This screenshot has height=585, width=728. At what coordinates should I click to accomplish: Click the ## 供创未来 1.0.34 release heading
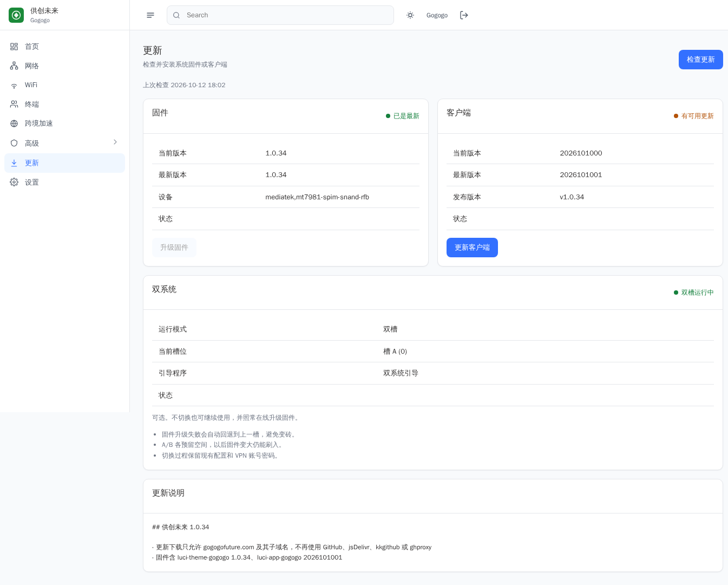point(181,527)
